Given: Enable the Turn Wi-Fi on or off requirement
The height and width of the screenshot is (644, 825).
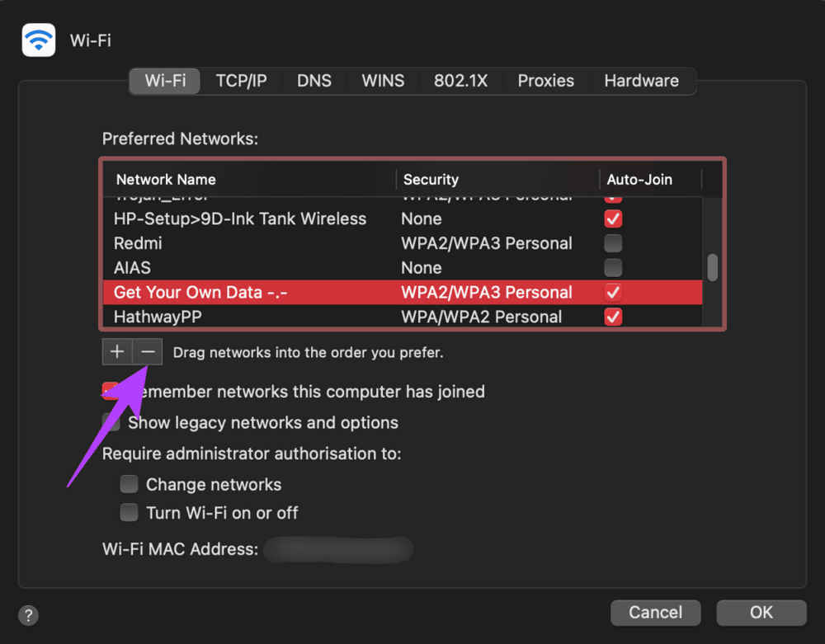Looking at the screenshot, I should coord(129,512).
